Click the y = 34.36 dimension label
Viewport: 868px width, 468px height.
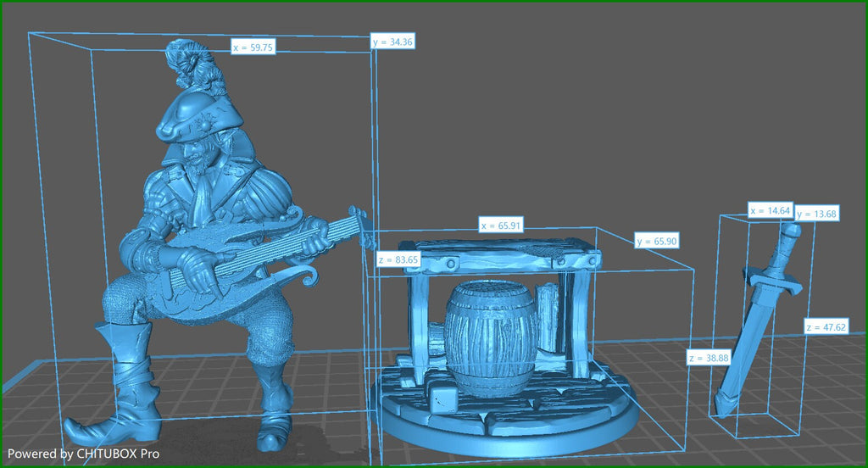(x=392, y=42)
